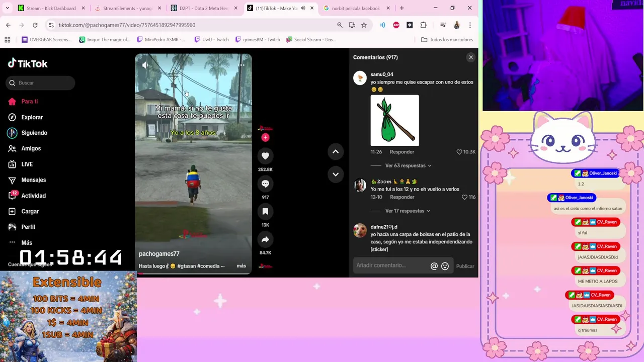
Task: Seek on the video progress bar
Action: coord(193,274)
